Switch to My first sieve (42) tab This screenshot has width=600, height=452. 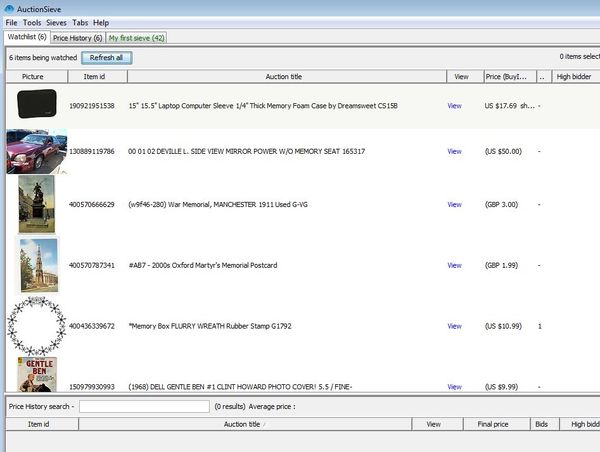point(137,38)
